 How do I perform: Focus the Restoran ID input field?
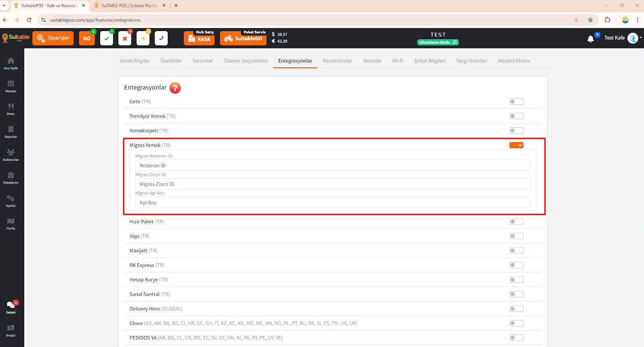coord(333,166)
